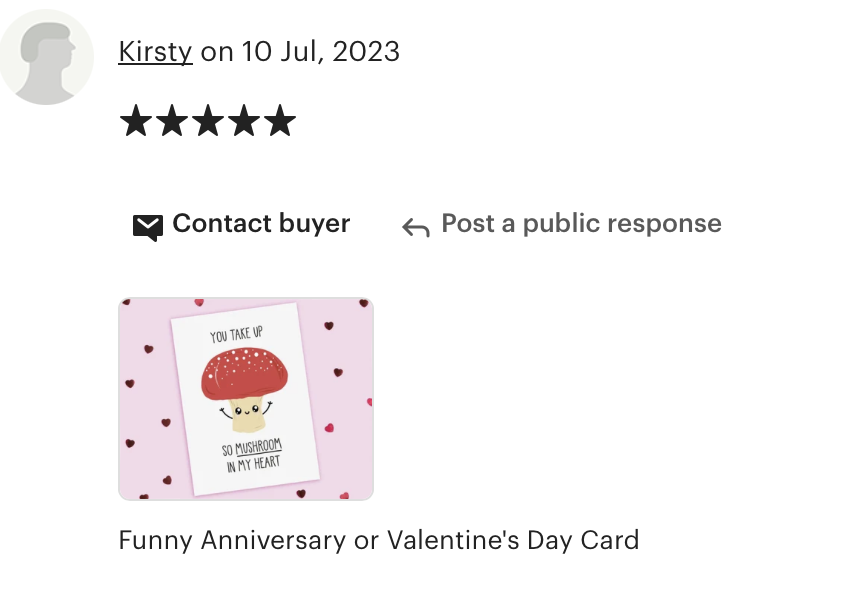Click the fourth rating star
Viewport: 862px width, 612px height.
tap(245, 120)
